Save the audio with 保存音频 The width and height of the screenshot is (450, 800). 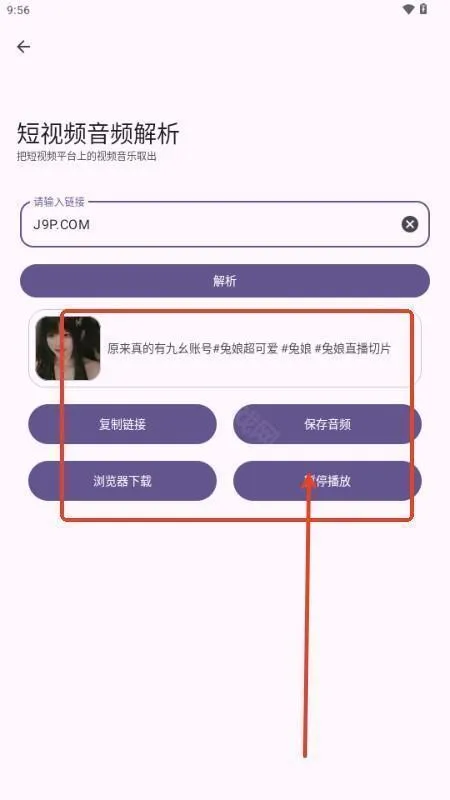click(328, 424)
